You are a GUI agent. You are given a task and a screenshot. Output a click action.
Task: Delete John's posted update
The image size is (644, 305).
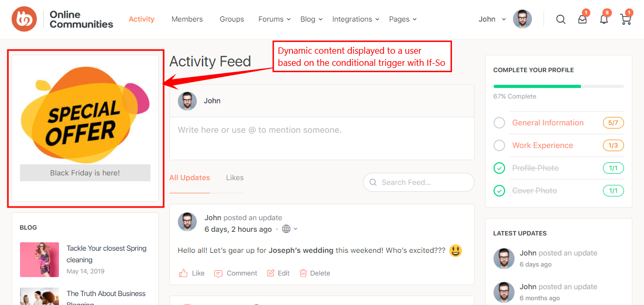click(315, 273)
